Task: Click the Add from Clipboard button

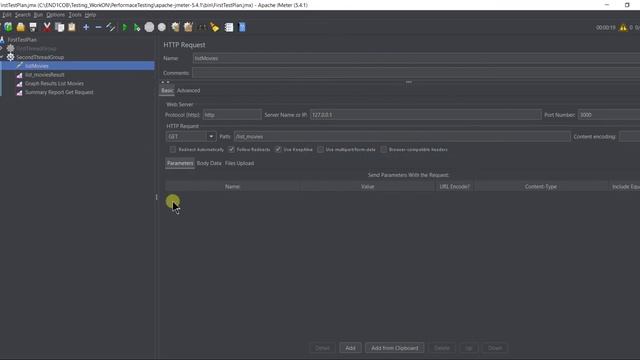Action: click(395, 348)
